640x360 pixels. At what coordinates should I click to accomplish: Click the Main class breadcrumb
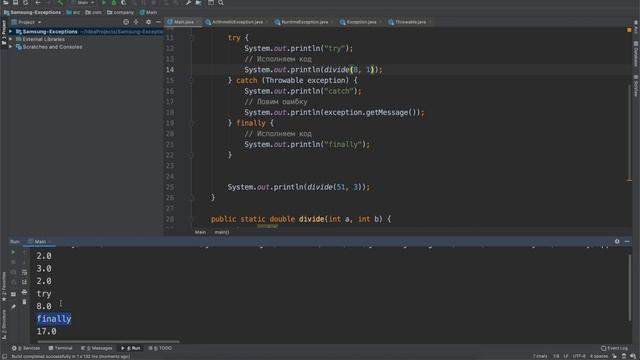[149, 12]
